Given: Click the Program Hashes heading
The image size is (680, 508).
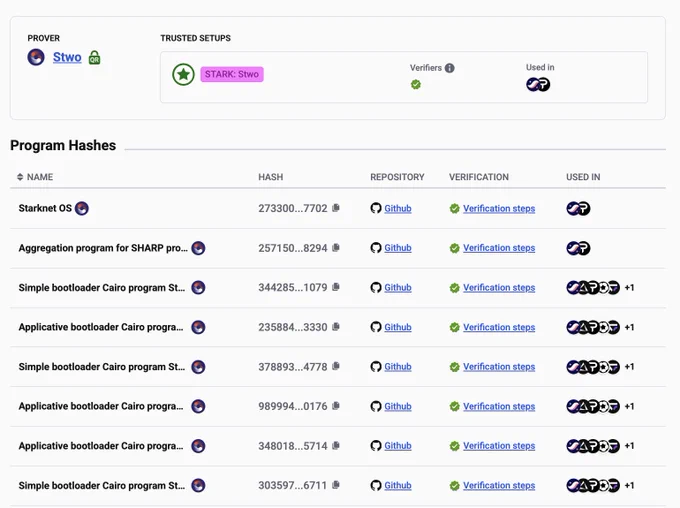Looking at the screenshot, I should (x=63, y=145).
